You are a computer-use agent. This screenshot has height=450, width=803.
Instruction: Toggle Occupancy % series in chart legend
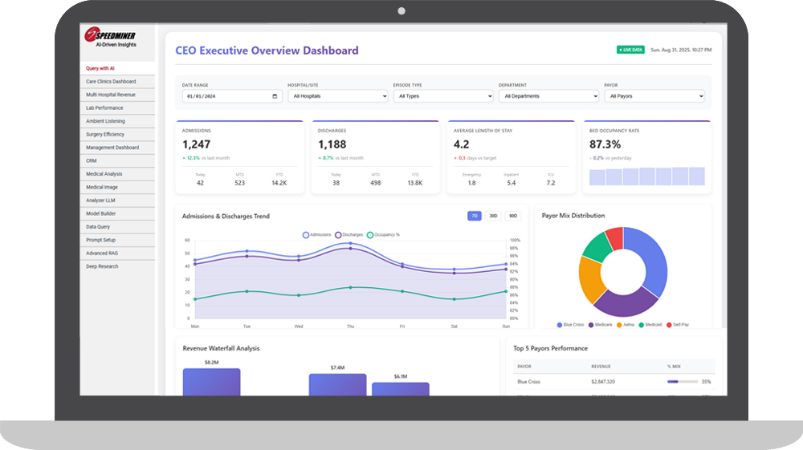371,235
